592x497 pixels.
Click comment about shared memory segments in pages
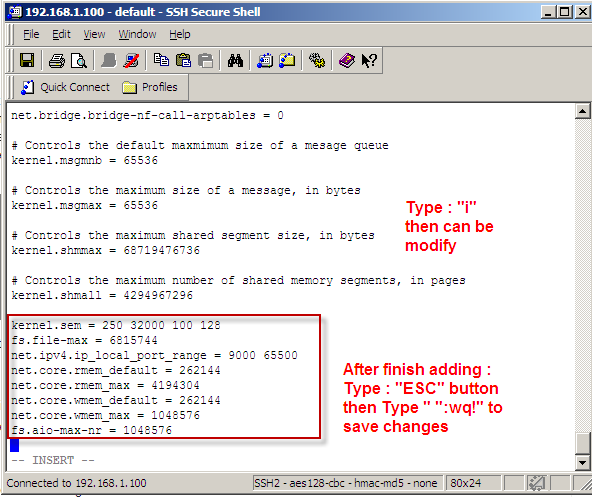(238, 280)
